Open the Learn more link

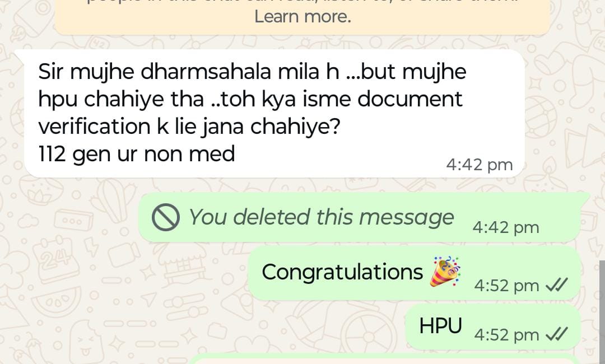[x=303, y=17]
